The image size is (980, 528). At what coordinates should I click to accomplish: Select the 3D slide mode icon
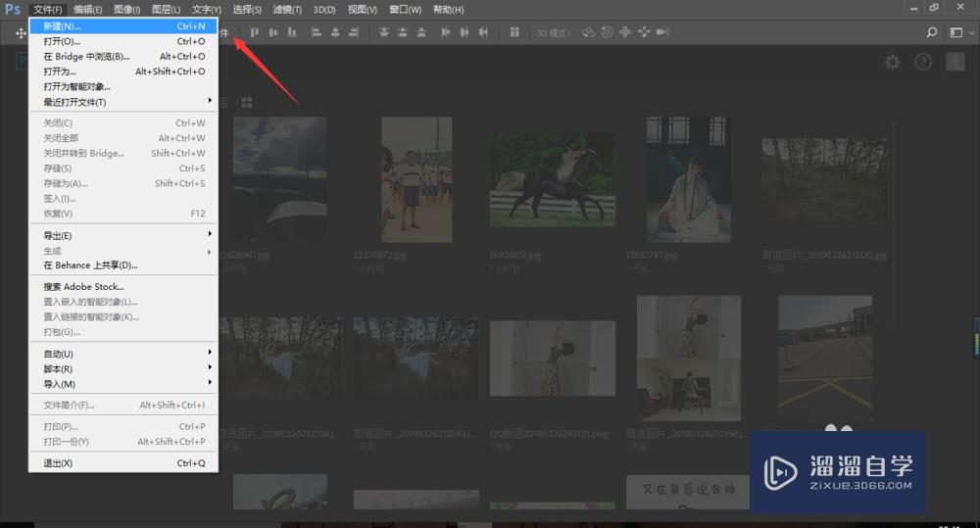(x=644, y=32)
